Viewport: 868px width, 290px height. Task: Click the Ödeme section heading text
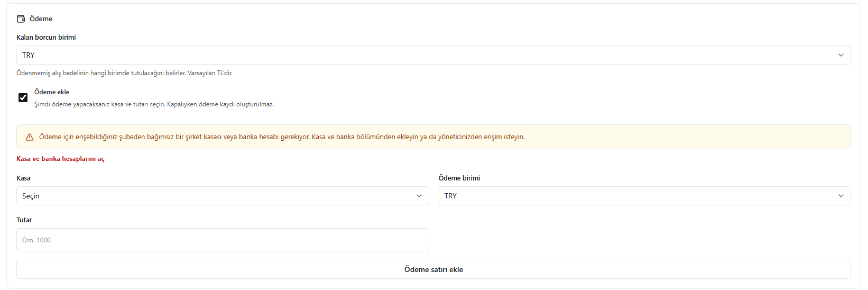point(41,19)
